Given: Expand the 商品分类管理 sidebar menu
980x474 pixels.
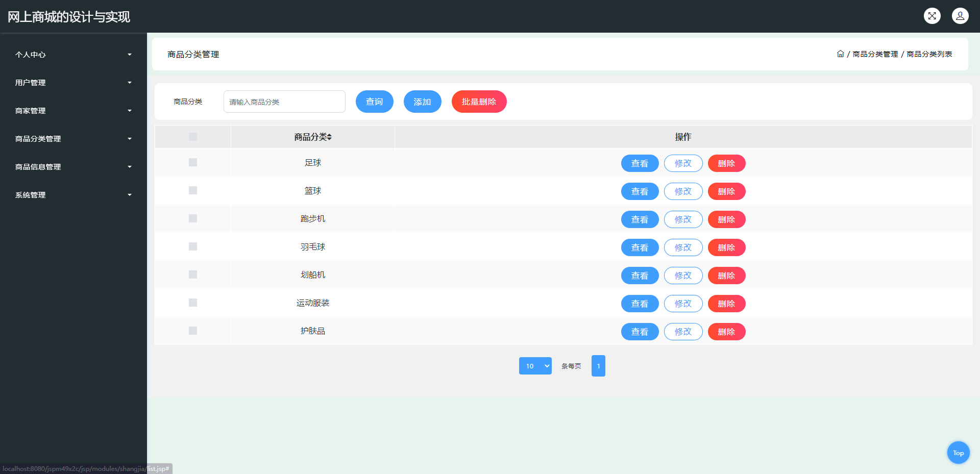Looking at the screenshot, I should 73,139.
